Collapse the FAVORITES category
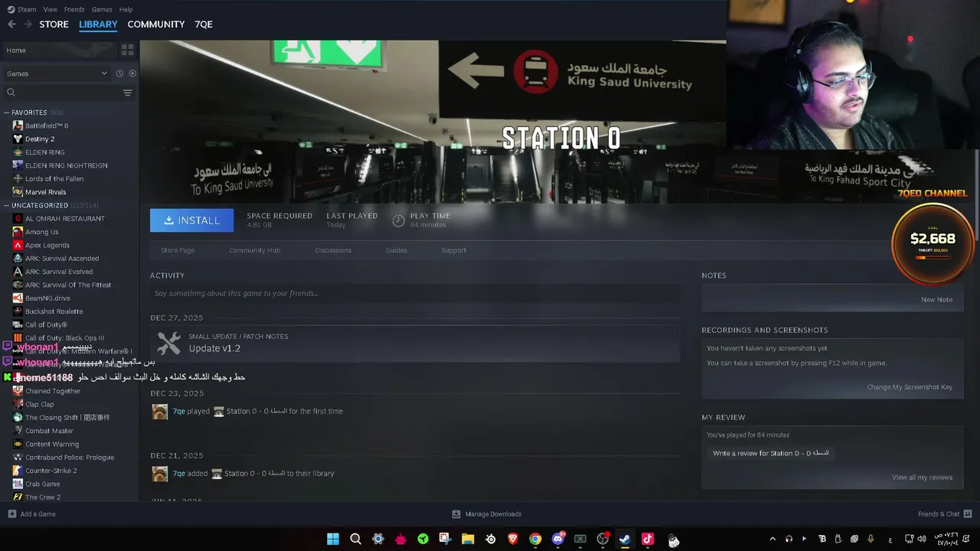 [x=6, y=112]
